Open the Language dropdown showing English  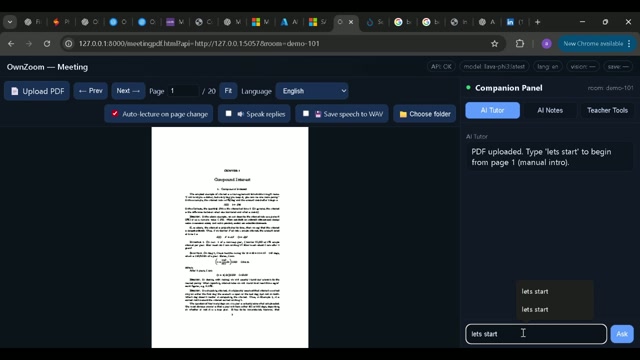point(312,91)
